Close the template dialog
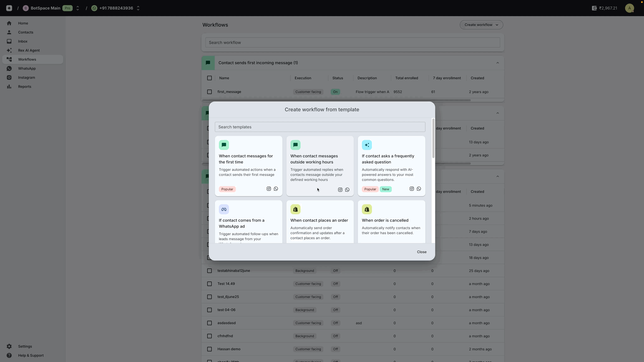The height and width of the screenshot is (362, 644). [421, 252]
